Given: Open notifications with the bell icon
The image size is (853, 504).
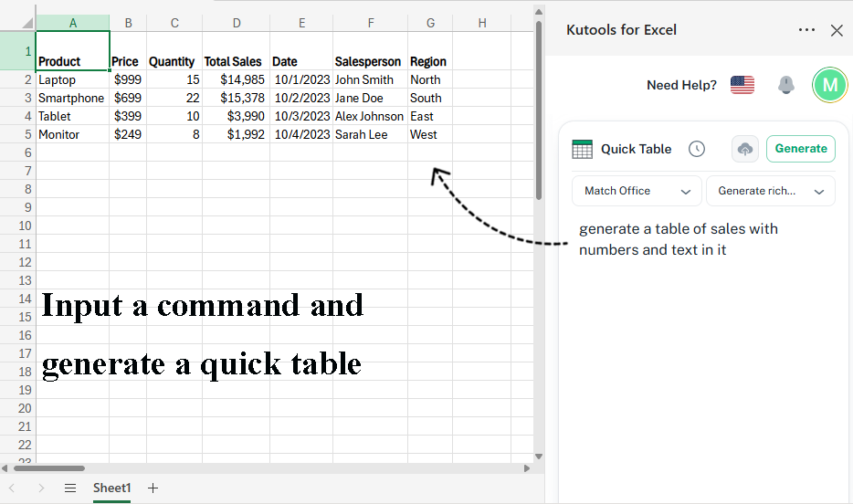Looking at the screenshot, I should (785, 85).
